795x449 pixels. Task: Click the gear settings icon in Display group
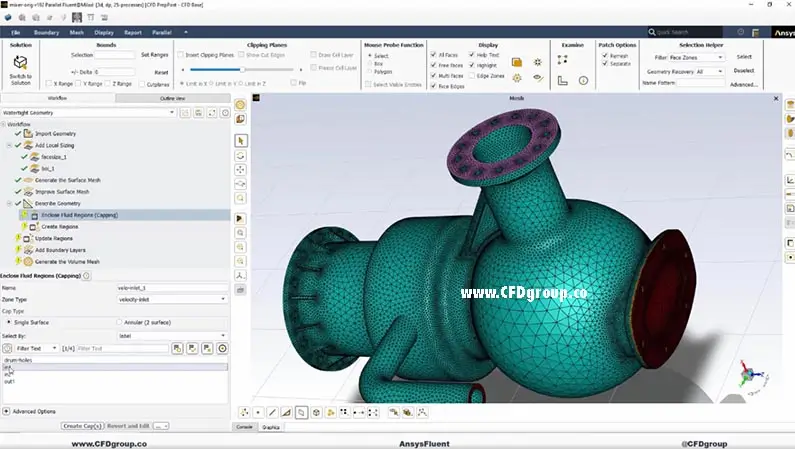coord(517,78)
